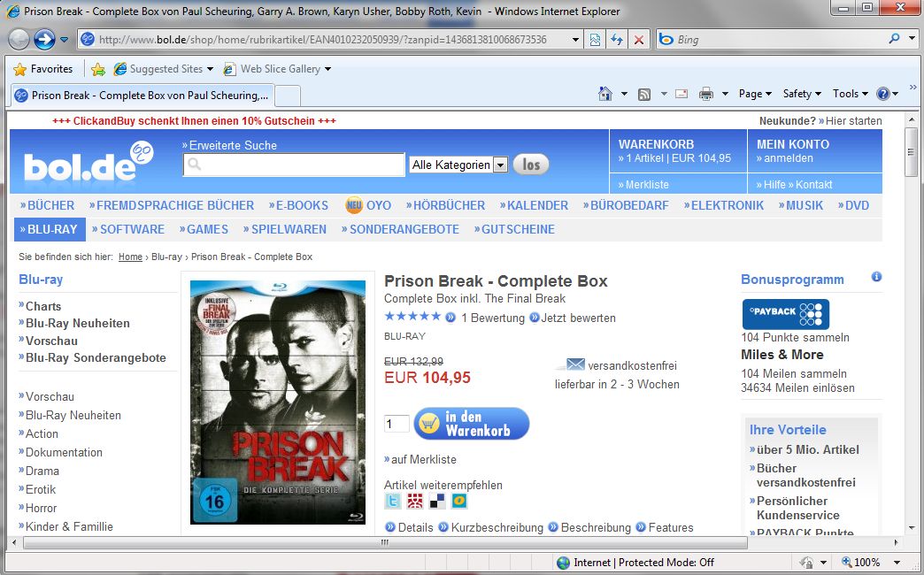Click the Prison Break cover thumbnail
Viewport: 924px width, 575px height.
click(x=278, y=402)
